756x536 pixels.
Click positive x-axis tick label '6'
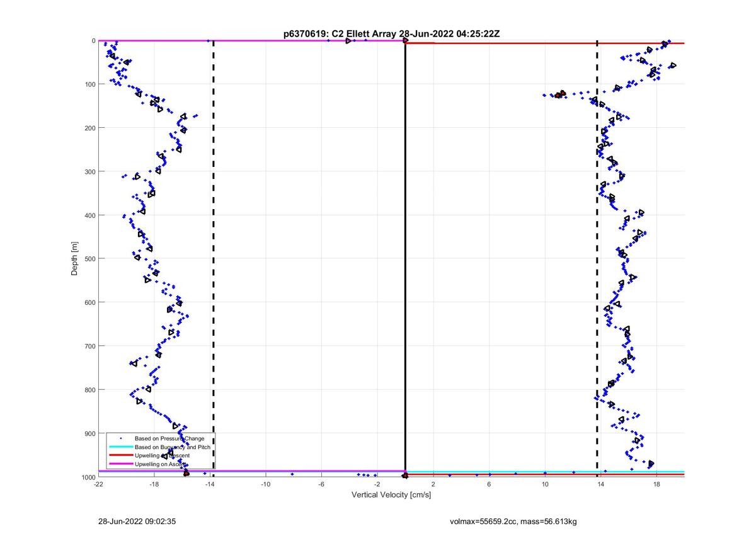pyautogui.click(x=490, y=484)
